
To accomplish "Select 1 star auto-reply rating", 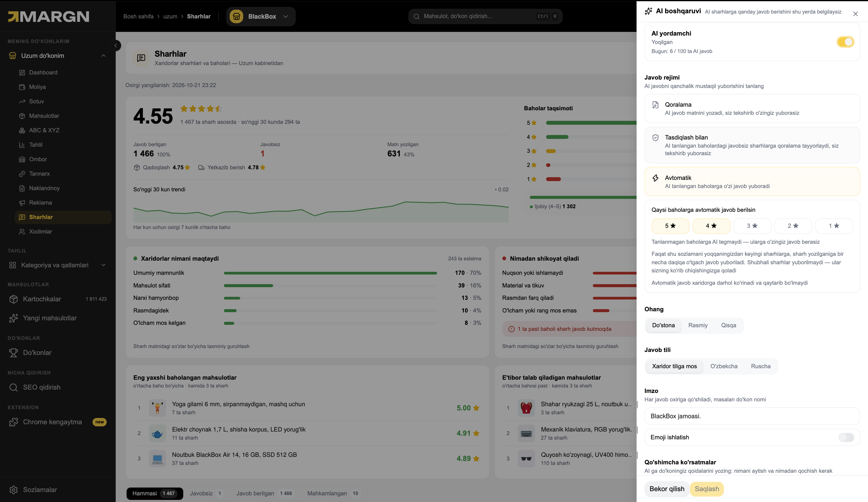I will pyautogui.click(x=834, y=226).
